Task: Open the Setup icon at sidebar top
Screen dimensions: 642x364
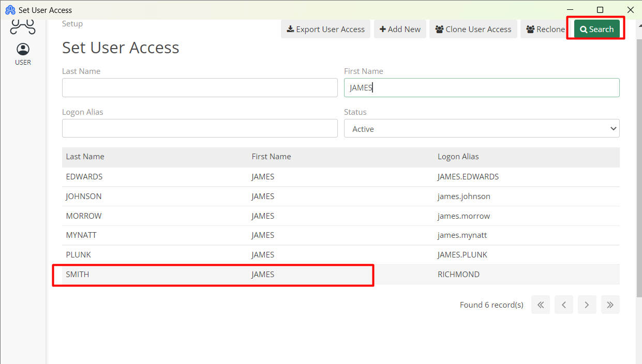Action: [22, 26]
